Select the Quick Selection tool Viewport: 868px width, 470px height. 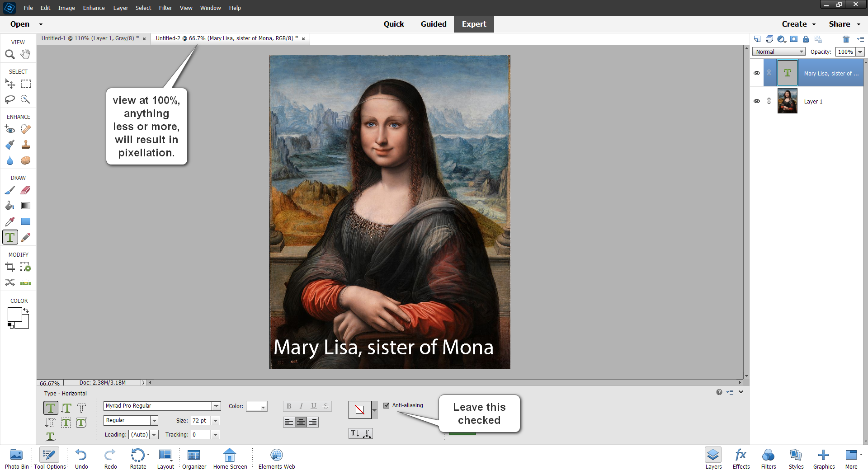26,99
